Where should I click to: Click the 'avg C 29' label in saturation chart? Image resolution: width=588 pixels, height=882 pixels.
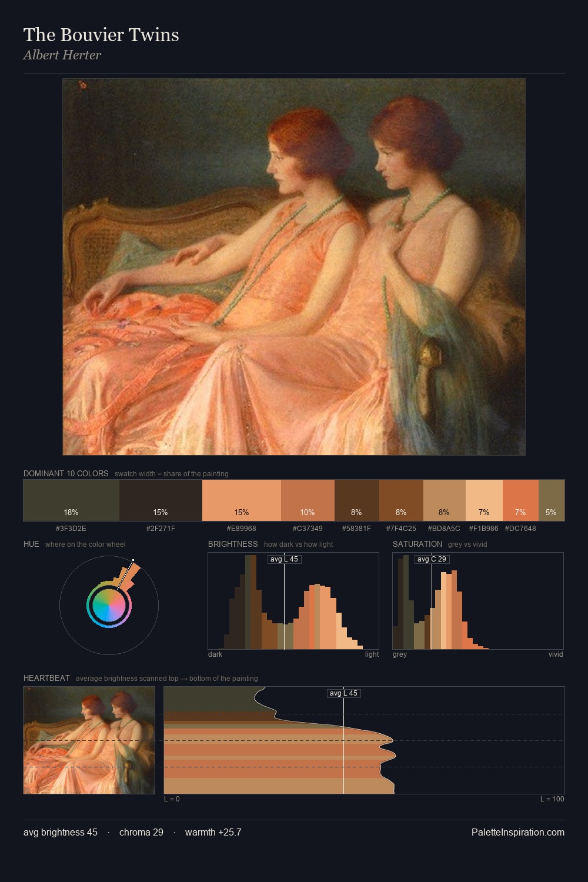click(432, 559)
